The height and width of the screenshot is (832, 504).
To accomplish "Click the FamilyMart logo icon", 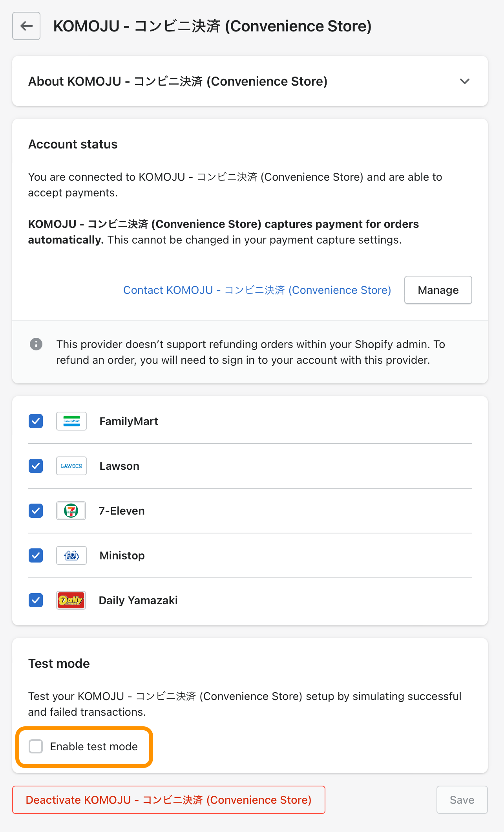I will point(71,421).
